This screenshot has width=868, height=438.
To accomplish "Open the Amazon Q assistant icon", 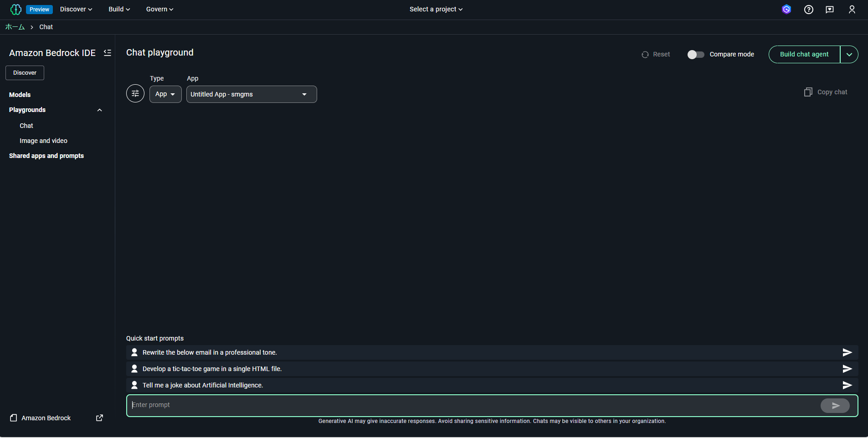I will click(x=786, y=9).
